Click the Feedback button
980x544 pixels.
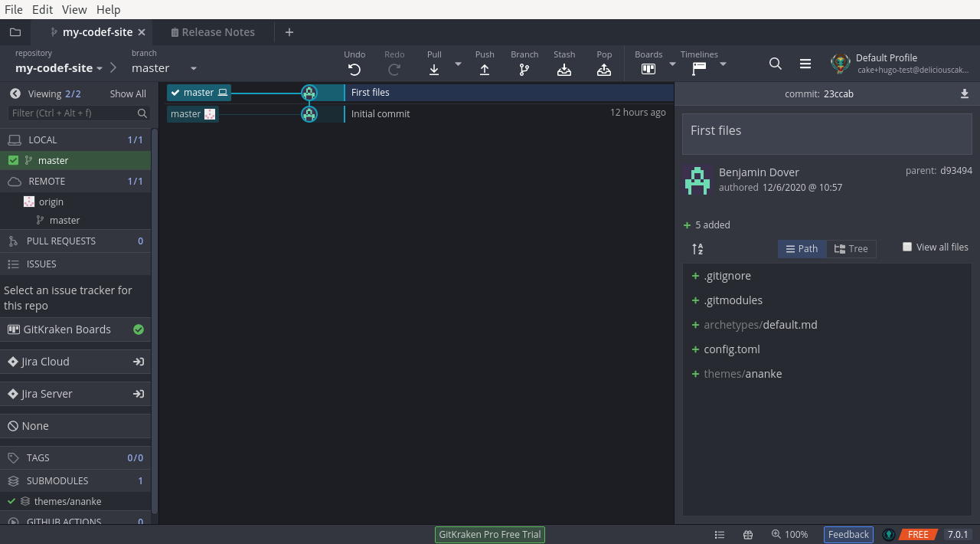(848, 535)
